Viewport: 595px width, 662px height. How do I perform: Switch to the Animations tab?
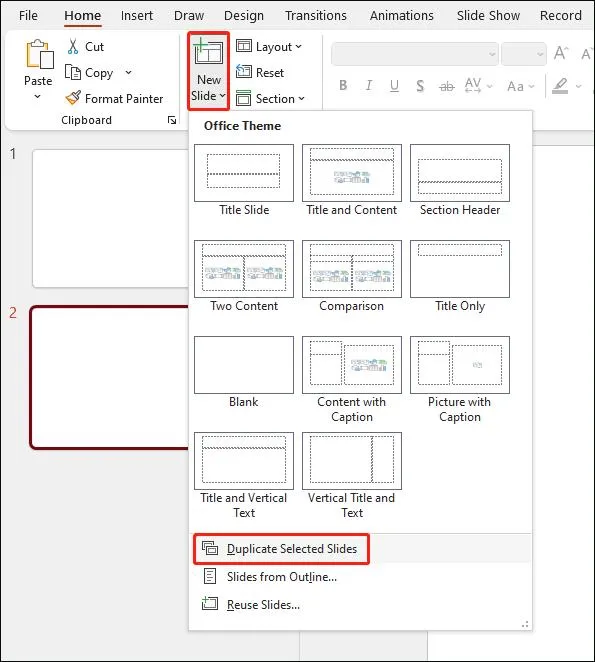click(402, 16)
